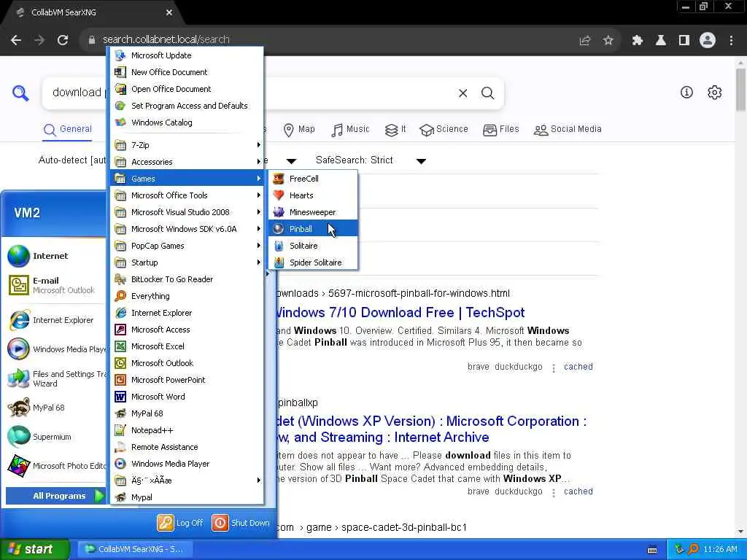Open the TechSpot Download Free result link
This screenshot has width=747, height=560.
[x=400, y=312]
